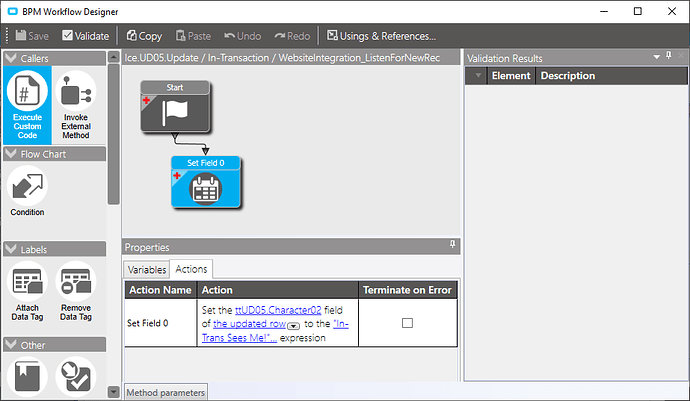Select the bookmark icon under Other
This screenshot has width=690, height=401.
click(27, 376)
